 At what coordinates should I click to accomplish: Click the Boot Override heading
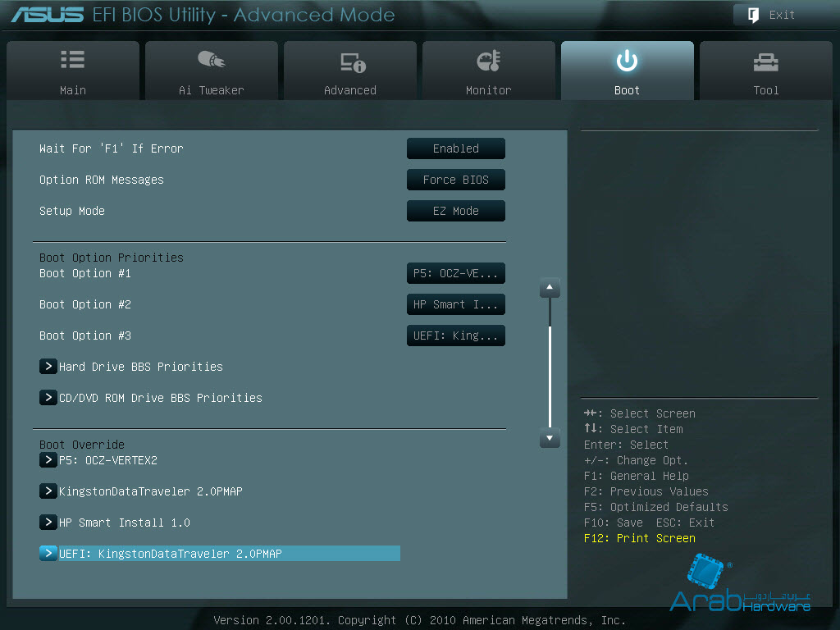coord(82,445)
